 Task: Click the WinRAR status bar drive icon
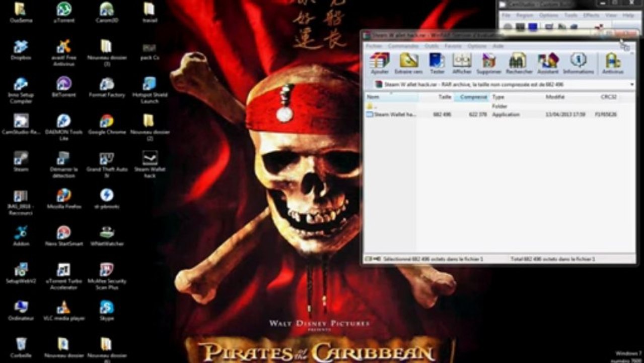tap(372, 259)
